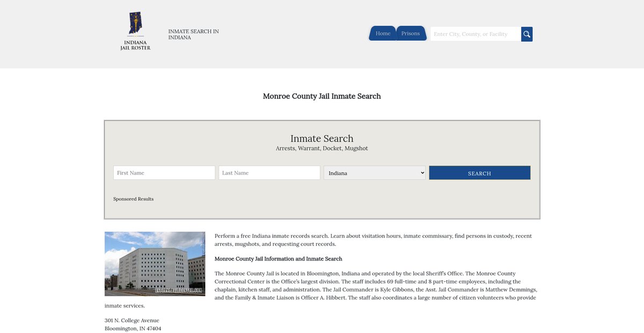Open the Indiana state dropdown

pos(375,173)
